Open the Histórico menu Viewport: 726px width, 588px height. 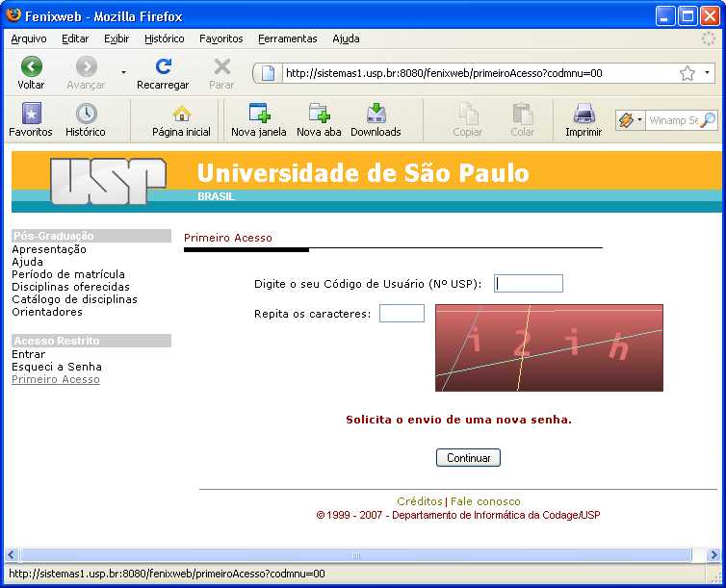165,38
